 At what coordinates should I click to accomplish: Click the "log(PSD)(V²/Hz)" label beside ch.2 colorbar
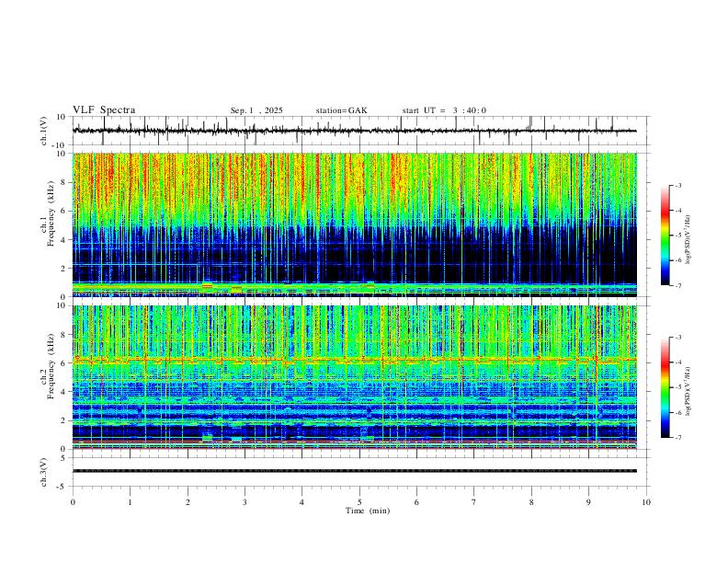pos(688,392)
